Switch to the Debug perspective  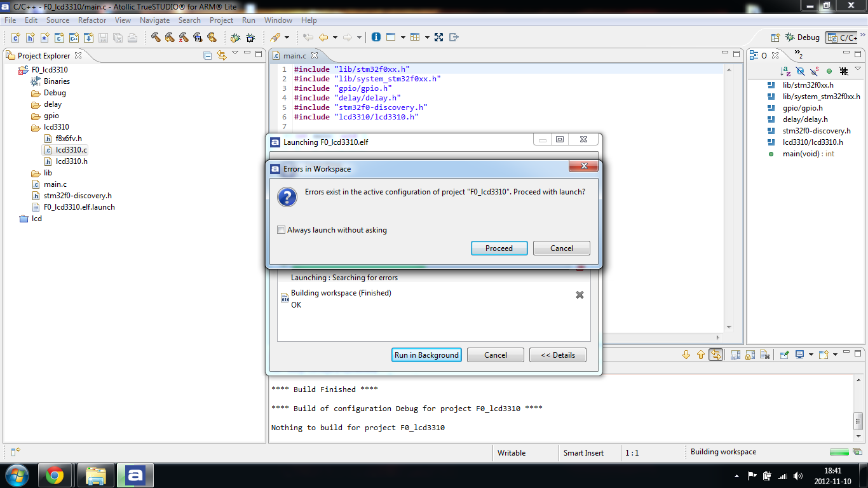point(803,37)
